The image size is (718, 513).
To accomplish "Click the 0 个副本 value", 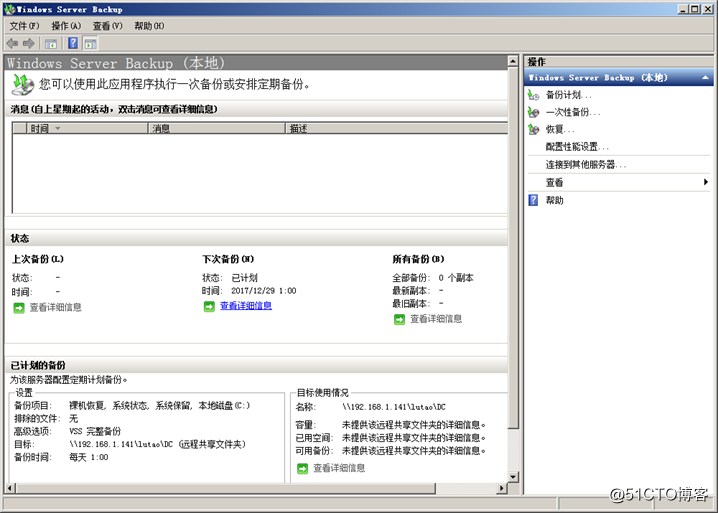I will pos(456,278).
